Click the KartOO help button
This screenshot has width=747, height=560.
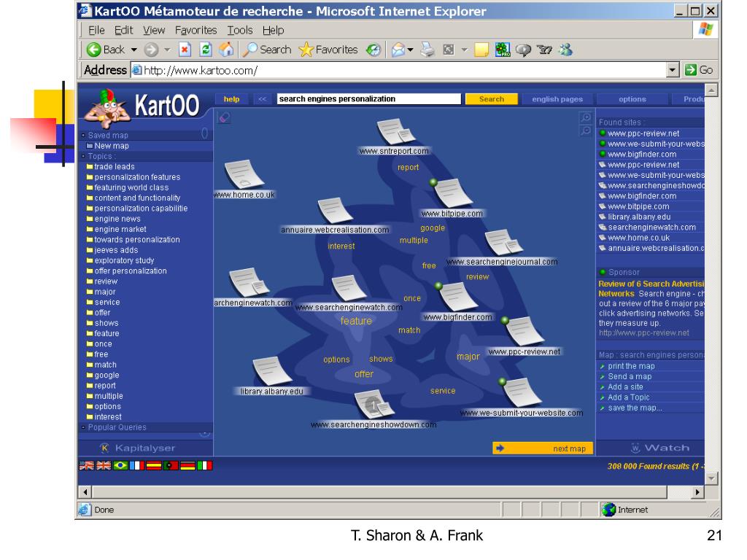coord(231,99)
